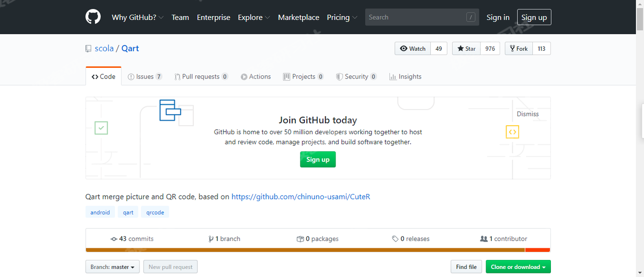Image resolution: width=644 pixels, height=277 pixels.
Task: Switch to the Pull requests tab
Action: point(201,76)
